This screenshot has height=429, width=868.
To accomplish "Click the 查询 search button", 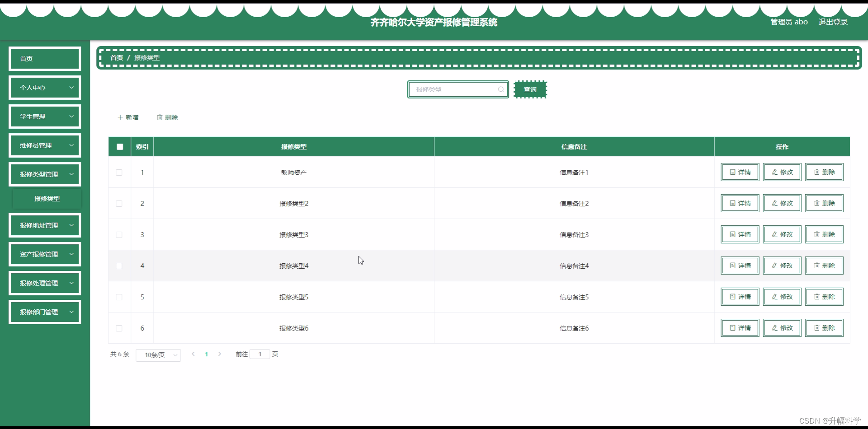I will coord(530,89).
